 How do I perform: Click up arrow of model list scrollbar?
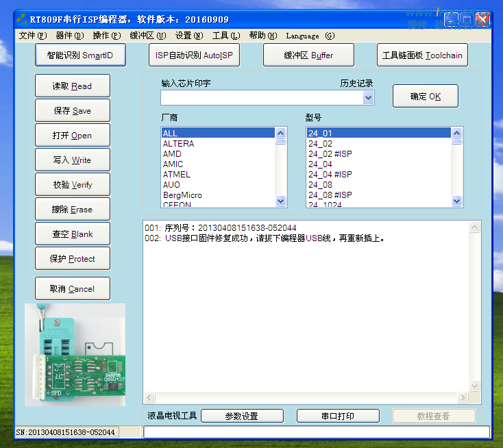457,133
